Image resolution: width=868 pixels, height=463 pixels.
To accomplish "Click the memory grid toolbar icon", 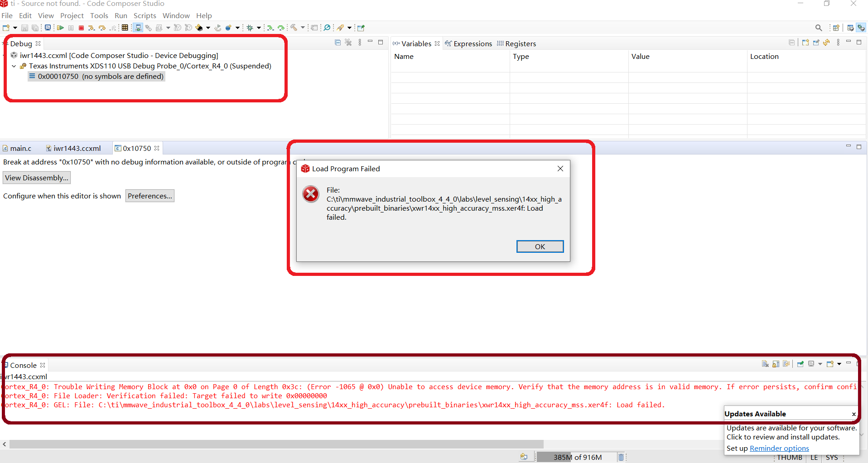I will click(x=125, y=28).
